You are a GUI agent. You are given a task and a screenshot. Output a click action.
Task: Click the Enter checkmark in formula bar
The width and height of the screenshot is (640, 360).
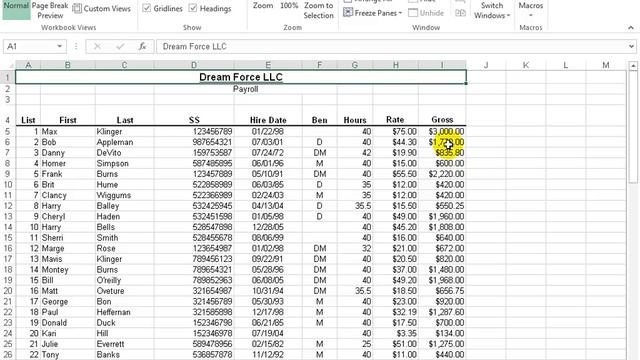coord(120,47)
